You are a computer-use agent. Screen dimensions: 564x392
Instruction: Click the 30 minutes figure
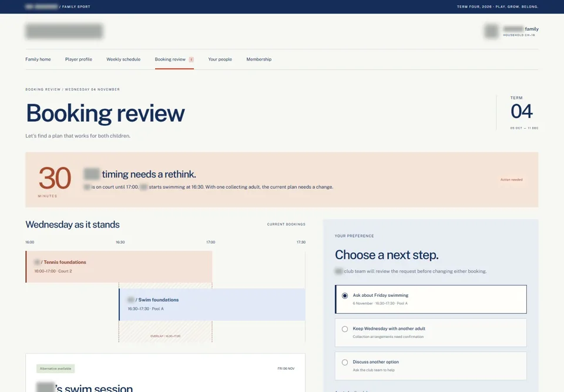click(55, 178)
